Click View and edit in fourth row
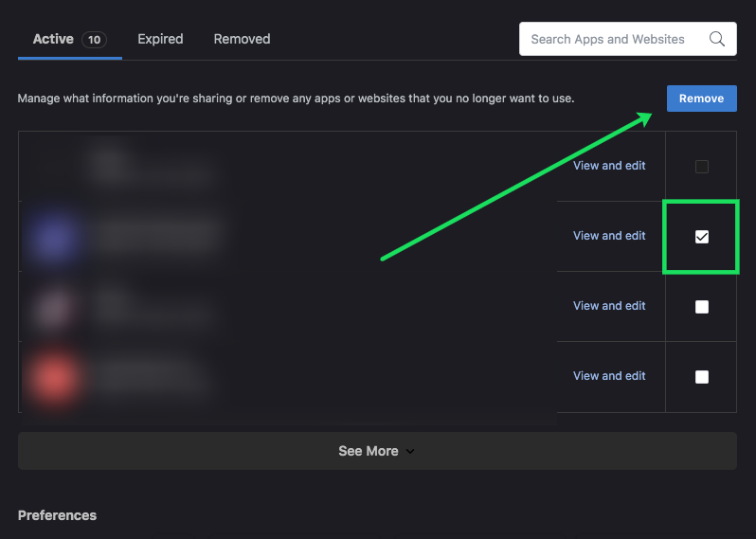 click(609, 376)
